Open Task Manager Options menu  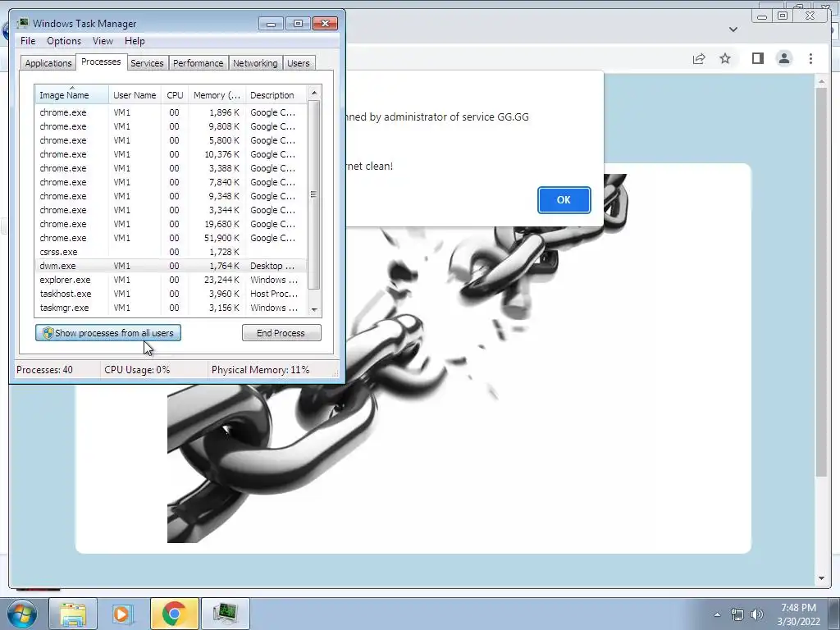pos(64,41)
